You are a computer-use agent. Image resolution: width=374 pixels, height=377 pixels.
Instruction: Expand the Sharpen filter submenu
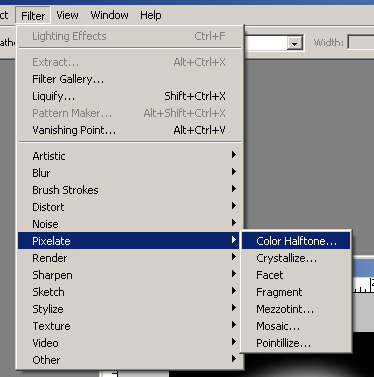pyautogui.click(x=130, y=275)
